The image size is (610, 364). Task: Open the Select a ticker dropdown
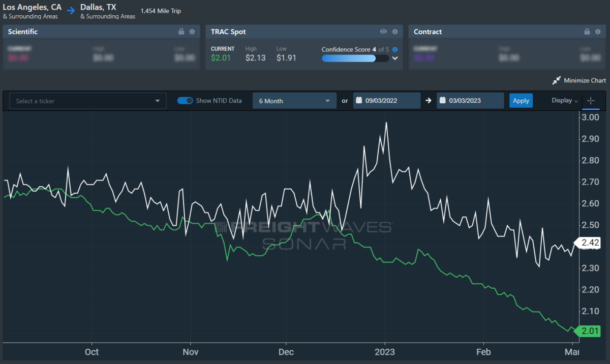tap(88, 101)
